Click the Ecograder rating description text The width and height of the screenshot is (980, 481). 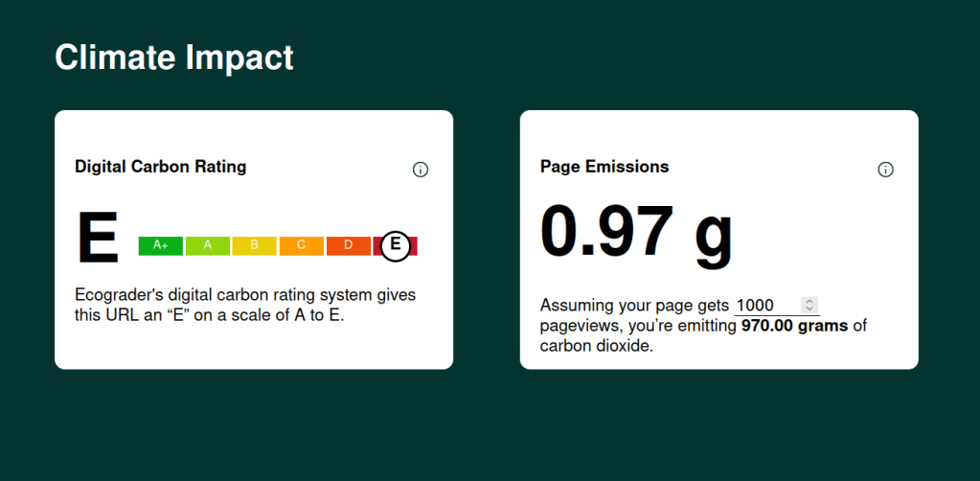244,305
